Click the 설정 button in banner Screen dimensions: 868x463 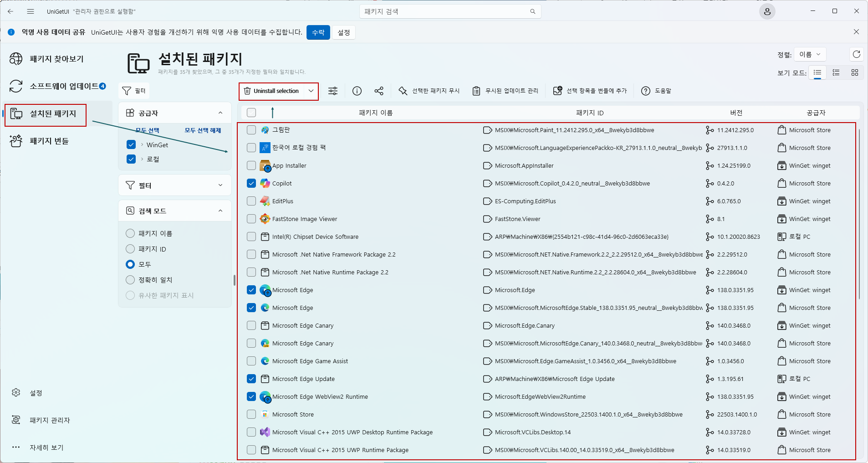pyautogui.click(x=344, y=32)
